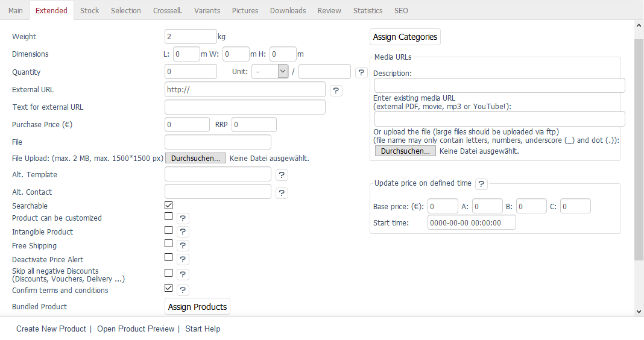
Task: Click Create New Product link
Action: (x=51, y=329)
